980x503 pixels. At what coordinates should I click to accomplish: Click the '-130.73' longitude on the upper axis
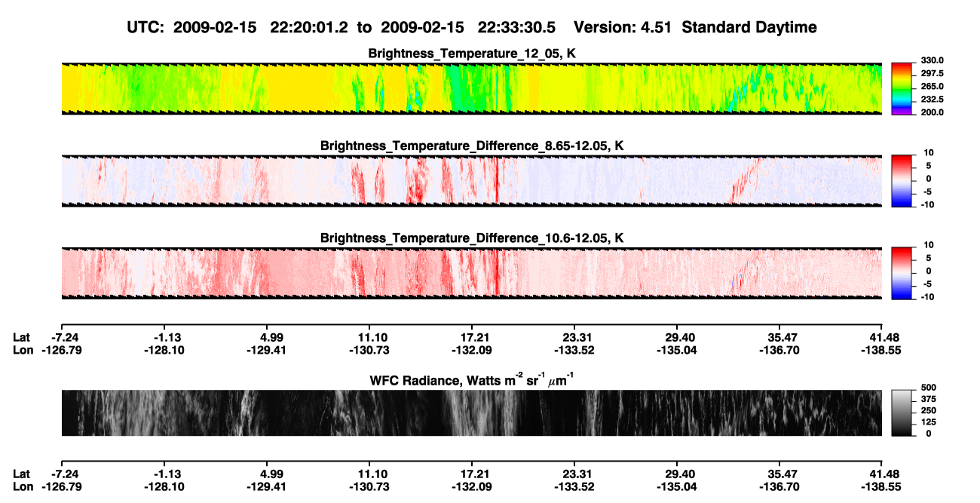[368, 350]
